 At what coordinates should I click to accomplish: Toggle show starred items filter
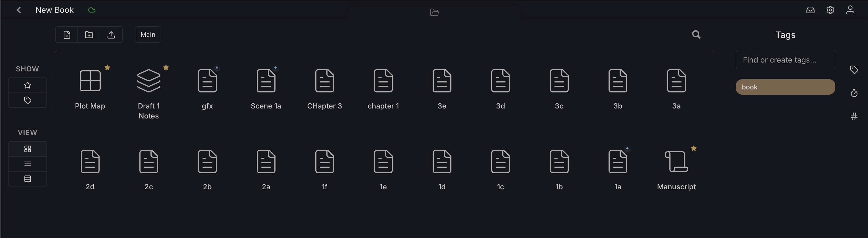click(x=28, y=85)
